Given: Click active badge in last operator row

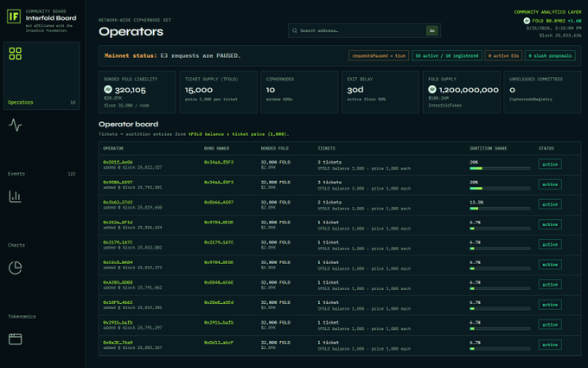Looking at the screenshot, I should (x=550, y=345).
